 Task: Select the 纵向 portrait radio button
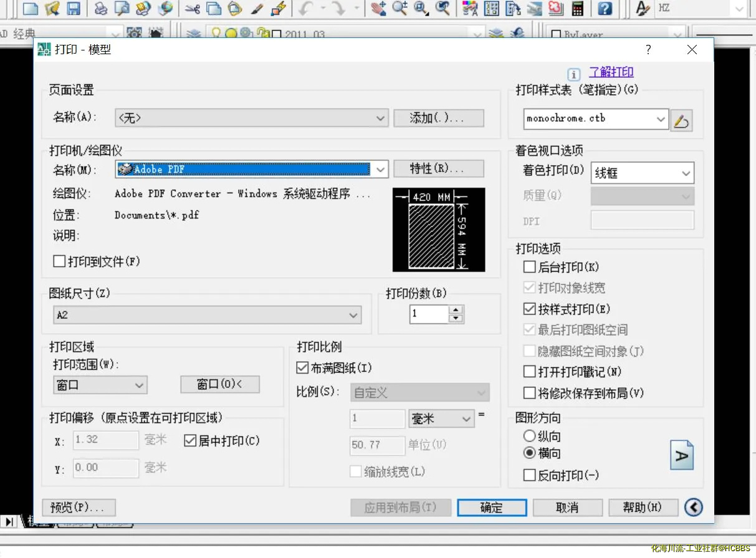(529, 436)
